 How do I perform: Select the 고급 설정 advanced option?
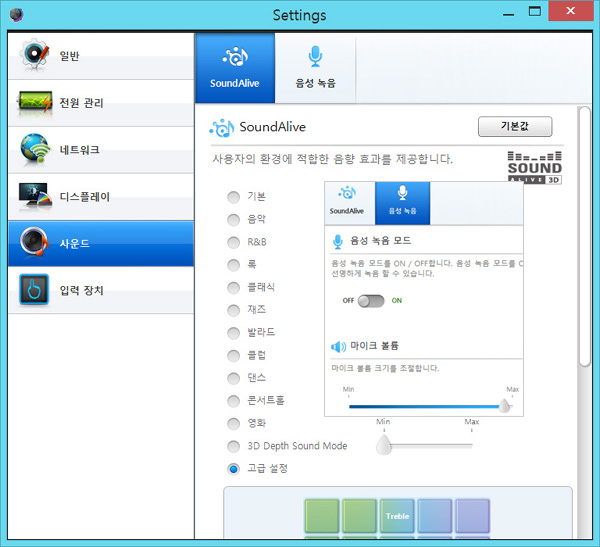point(233,469)
